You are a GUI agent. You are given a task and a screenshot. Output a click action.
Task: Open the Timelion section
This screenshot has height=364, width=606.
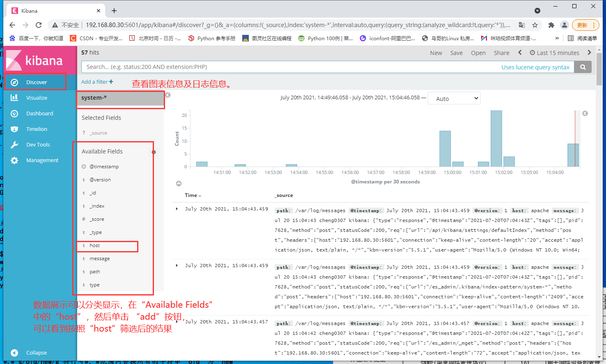tap(37, 129)
